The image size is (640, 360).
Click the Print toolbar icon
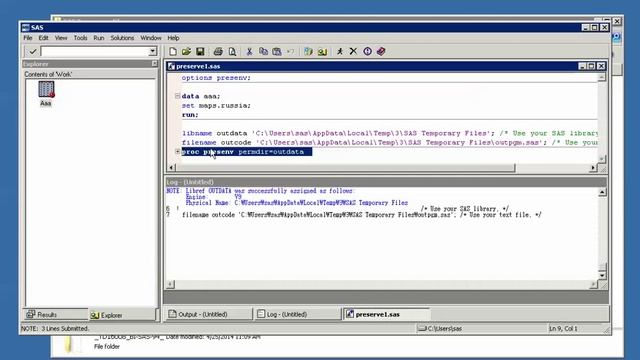218,51
